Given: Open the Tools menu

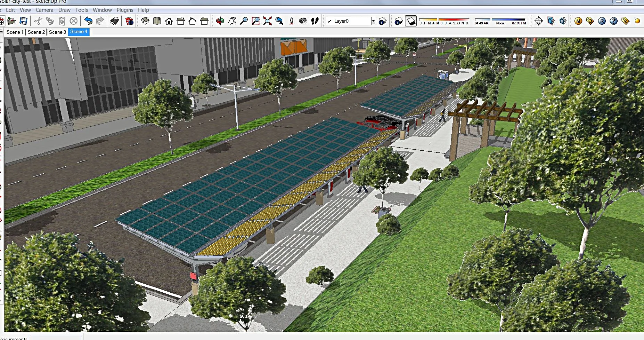Looking at the screenshot, I should pos(82,10).
